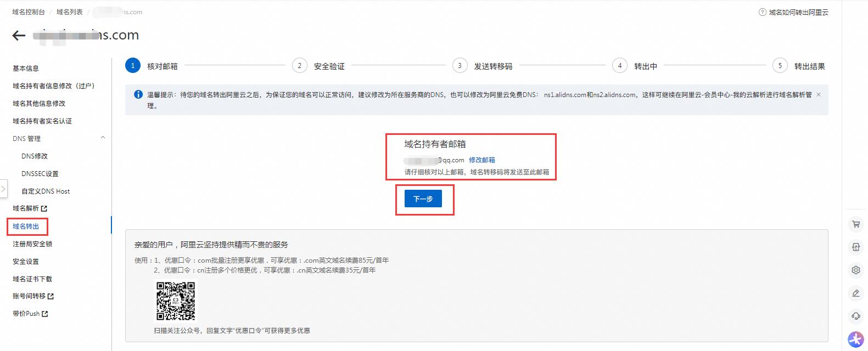Image resolution: width=868 pixels, height=351 pixels.
Task: Click the 修改邮箱 link
Action: [481, 160]
